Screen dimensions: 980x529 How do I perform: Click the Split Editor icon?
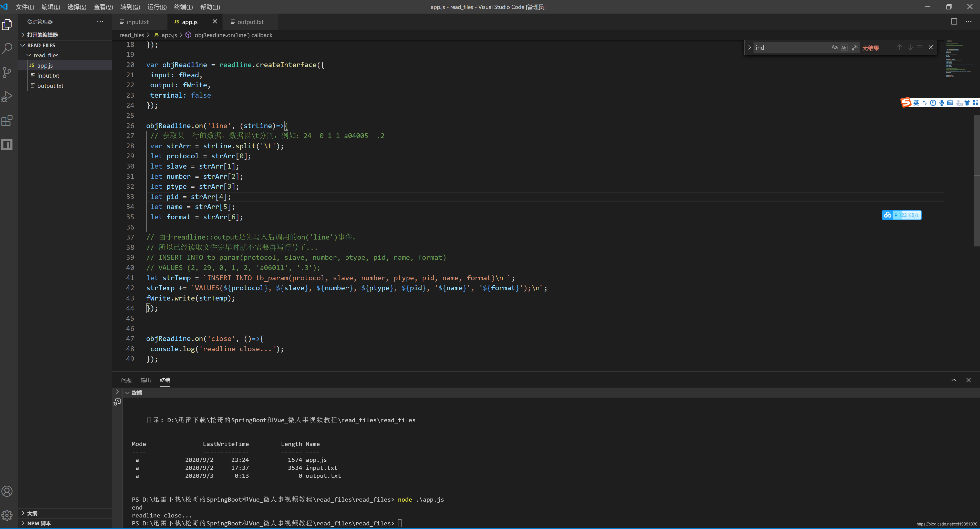954,22
